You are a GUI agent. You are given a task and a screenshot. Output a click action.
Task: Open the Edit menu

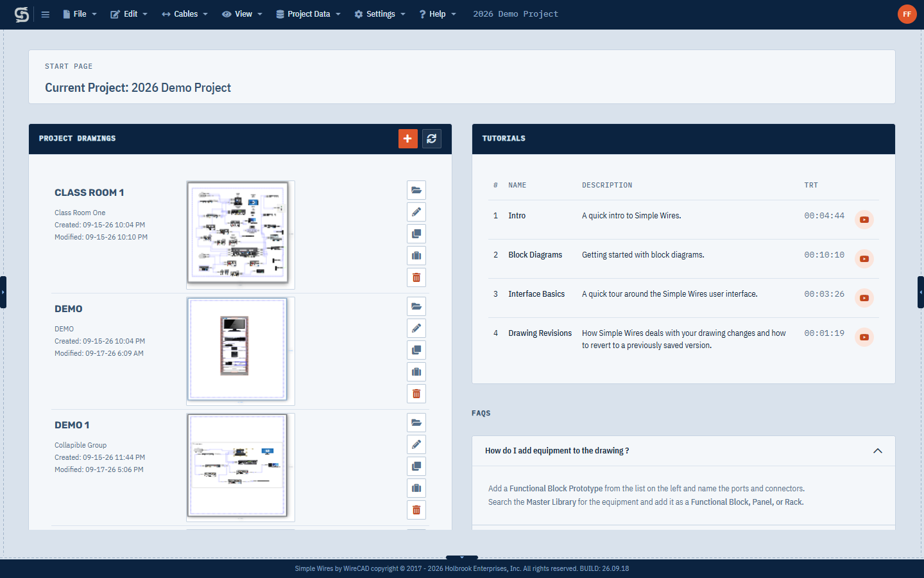tap(129, 14)
